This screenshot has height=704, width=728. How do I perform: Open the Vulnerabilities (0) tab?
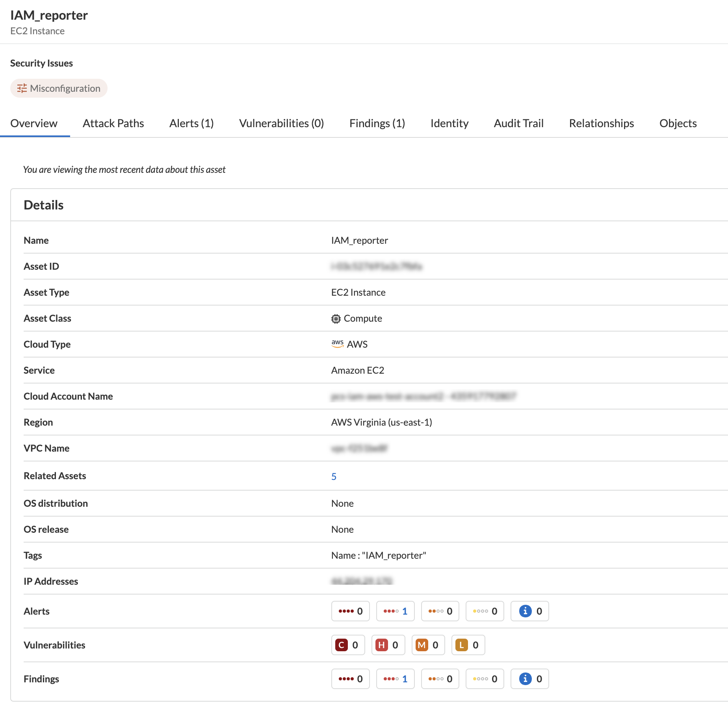tap(282, 123)
